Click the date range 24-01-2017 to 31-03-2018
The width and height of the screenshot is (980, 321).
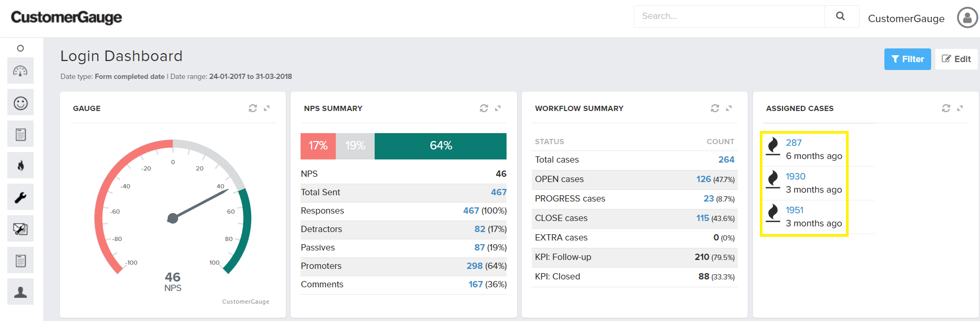[x=251, y=76]
